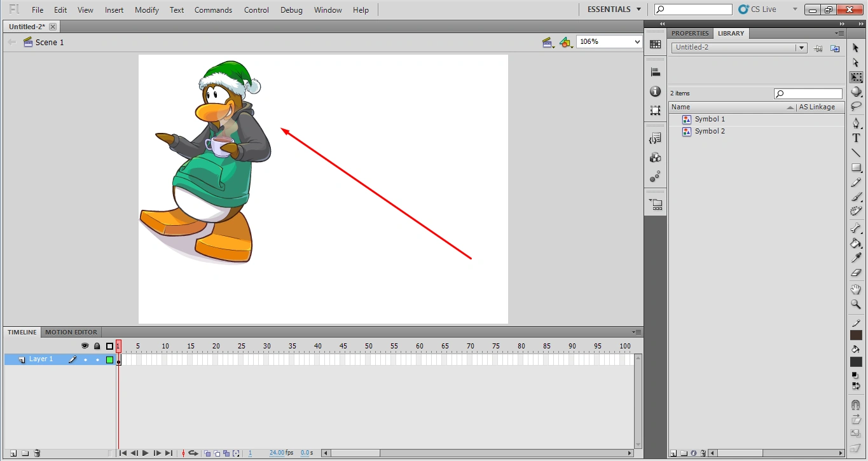Open the Align panel icon

tap(656, 72)
